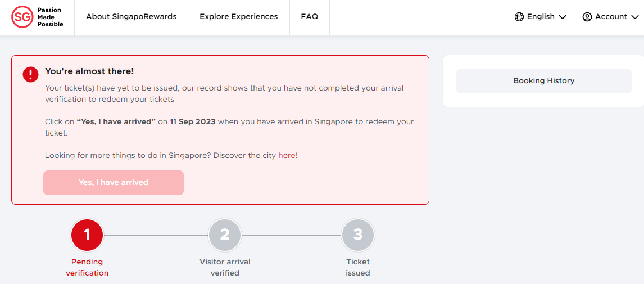Click the globe language icon
Image resolution: width=644 pixels, height=284 pixels.
[519, 17]
